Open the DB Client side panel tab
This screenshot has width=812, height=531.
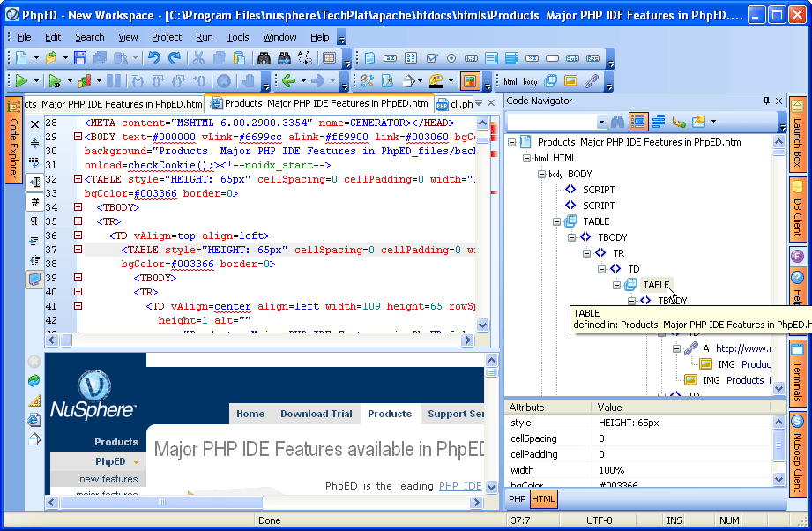coord(798,208)
